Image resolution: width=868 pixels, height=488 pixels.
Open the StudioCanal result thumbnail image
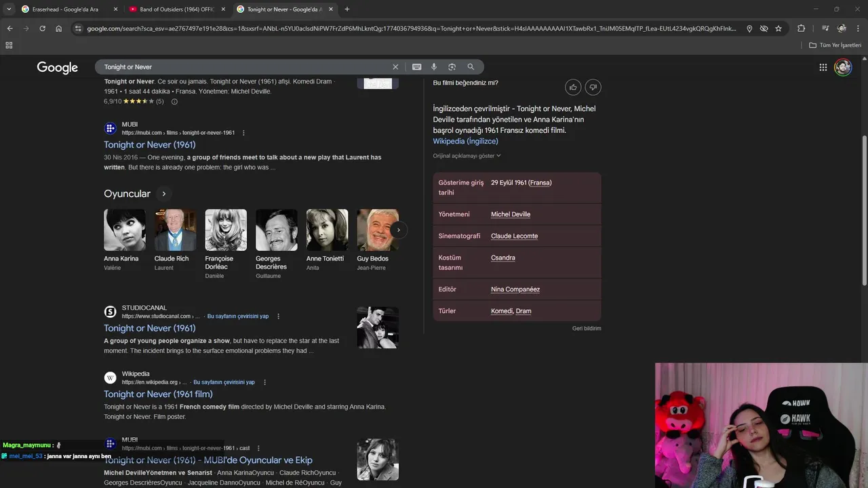[x=378, y=328]
